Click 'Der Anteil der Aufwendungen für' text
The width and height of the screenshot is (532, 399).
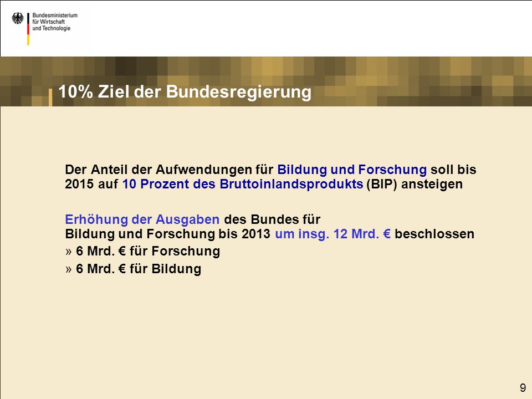(x=169, y=170)
